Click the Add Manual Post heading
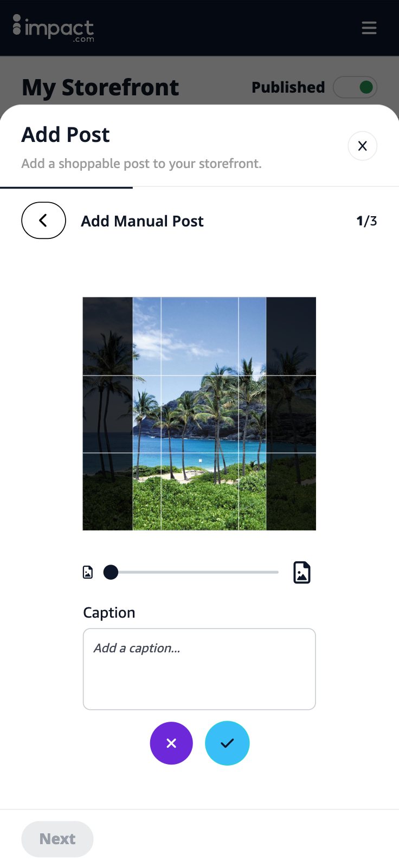 (x=143, y=221)
